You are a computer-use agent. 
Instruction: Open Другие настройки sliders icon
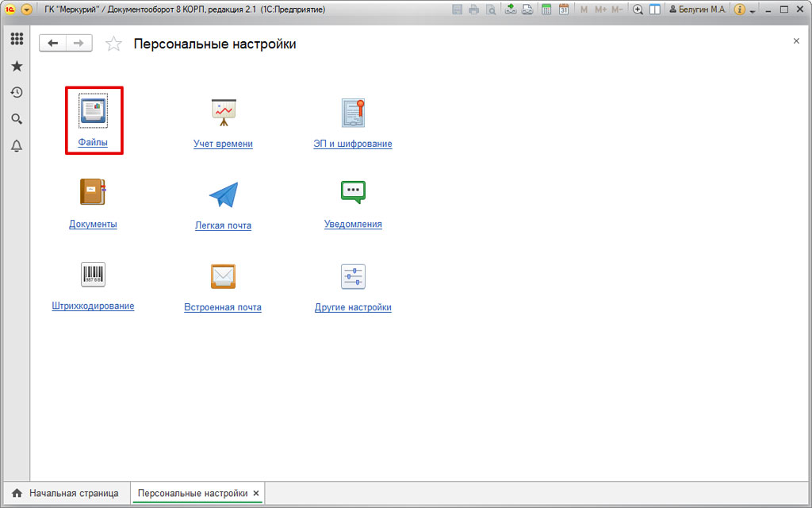353,276
